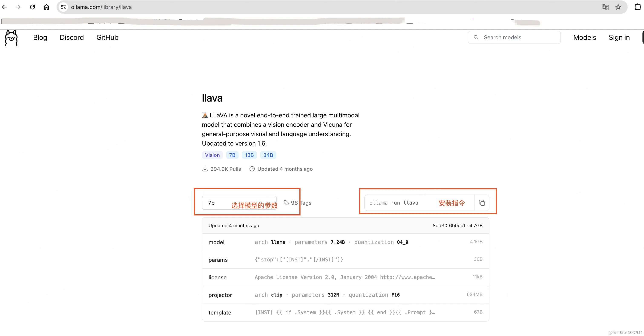Open the 7b model size dropdown
The image size is (644, 336).
239,203
